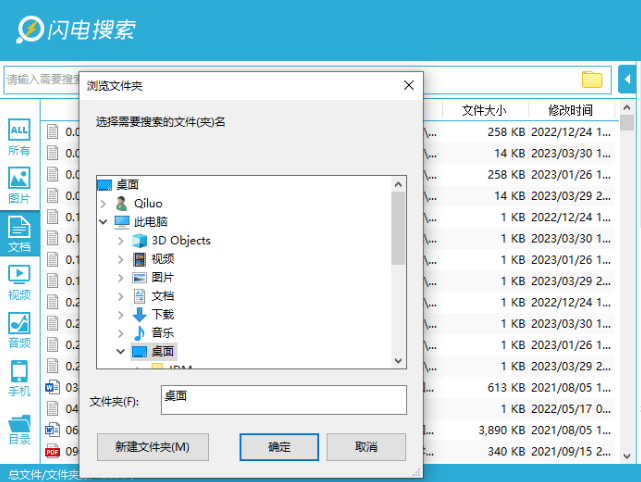Select the 视频 folder in the tree
This screenshot has width=641, height=482.
coord(154,259)
